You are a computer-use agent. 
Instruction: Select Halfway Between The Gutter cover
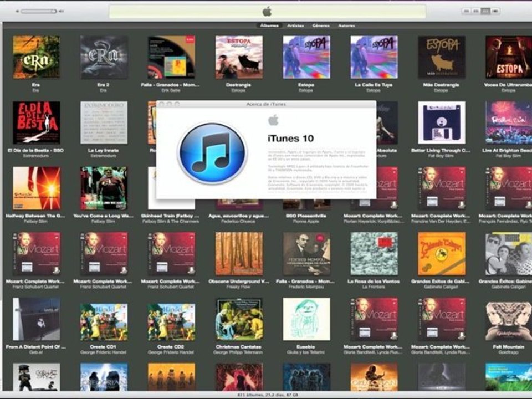(37, 188)
